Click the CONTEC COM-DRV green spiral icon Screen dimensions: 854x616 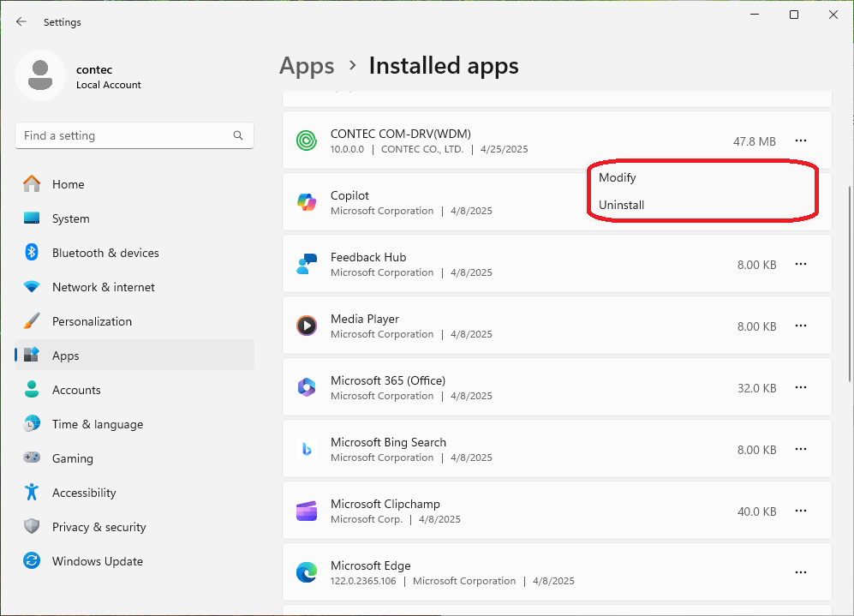click(307, 141)
